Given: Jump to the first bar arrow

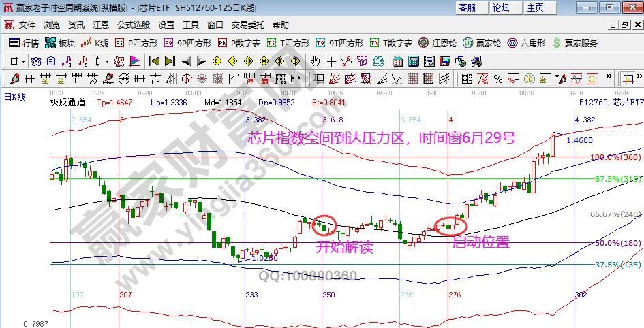Looking at the screenshot, I should (153, 61).
